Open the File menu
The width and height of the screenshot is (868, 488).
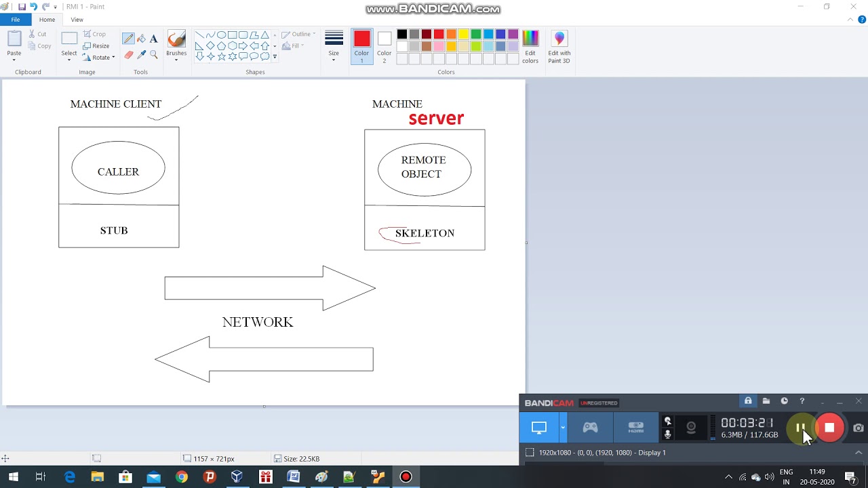[15, 20]
